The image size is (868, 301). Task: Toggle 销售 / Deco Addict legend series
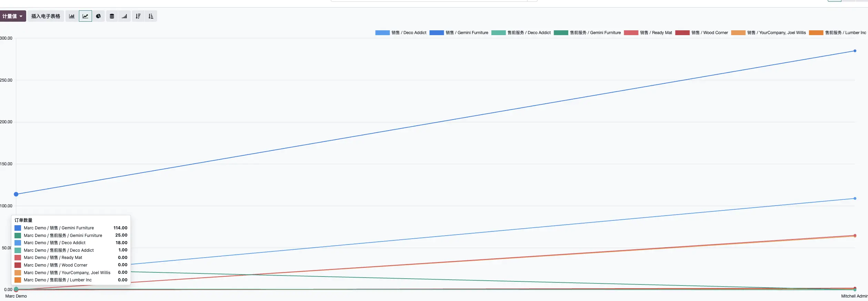tap(401, 33)
